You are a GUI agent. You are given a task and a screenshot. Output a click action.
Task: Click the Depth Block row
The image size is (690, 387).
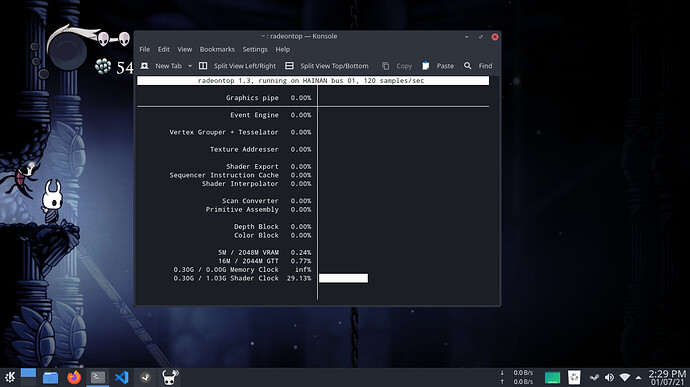click(x=272, y=227)
